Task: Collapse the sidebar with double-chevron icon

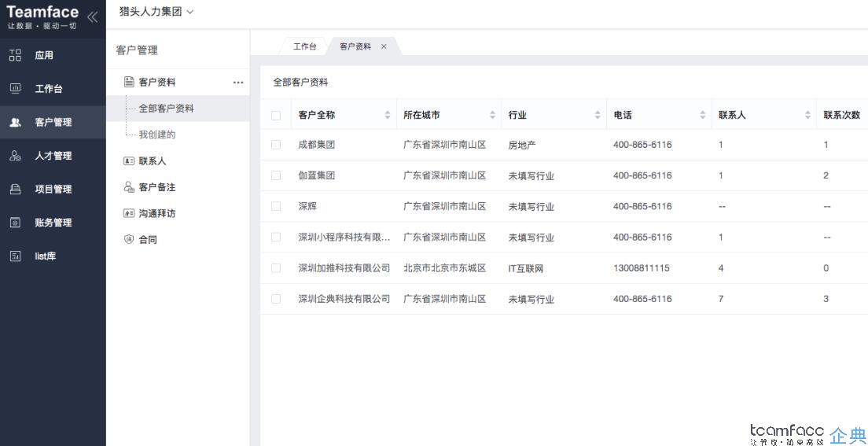Action: pos(92,17)
